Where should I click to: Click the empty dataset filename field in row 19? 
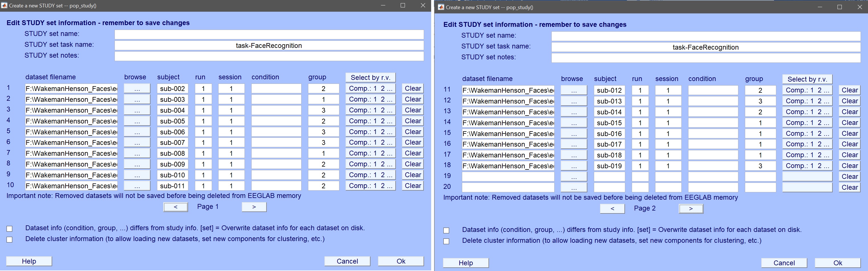(508, 177)
